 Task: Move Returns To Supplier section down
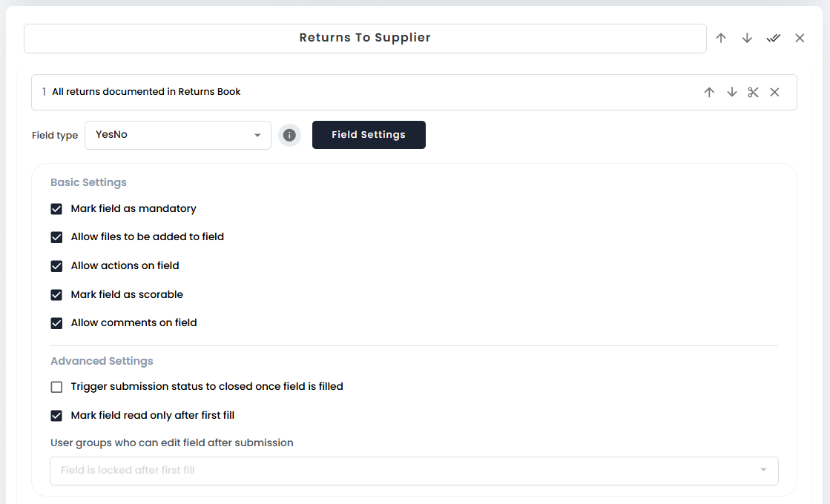(x=747, y=38)
